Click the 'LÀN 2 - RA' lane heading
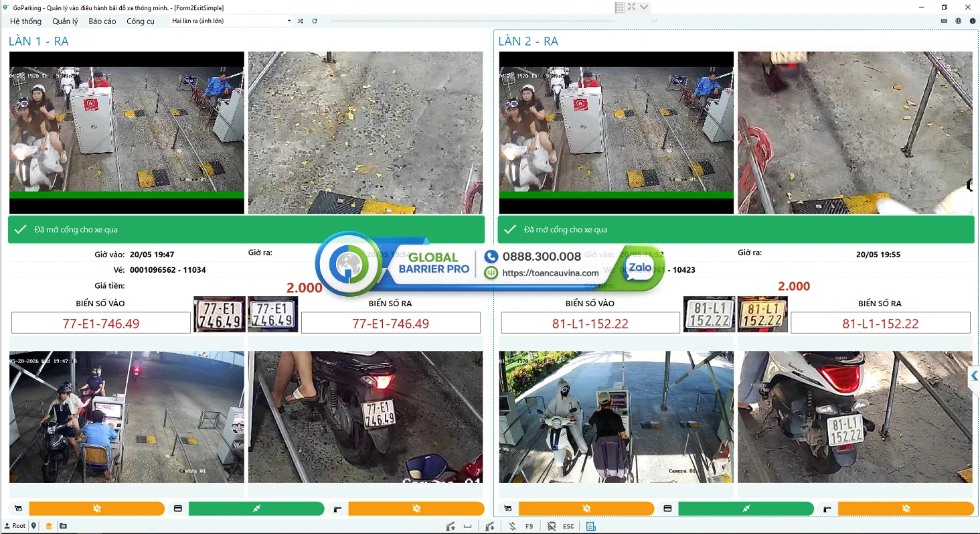The width and height of the screenshot is (980, 534). pos(528,42)
